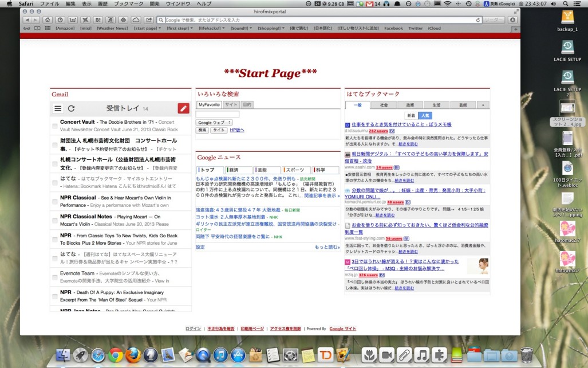This screenshot has width=588, height=368.
Task: Click the Gmail notifier icon in menu bar
Action: [370, 4]
